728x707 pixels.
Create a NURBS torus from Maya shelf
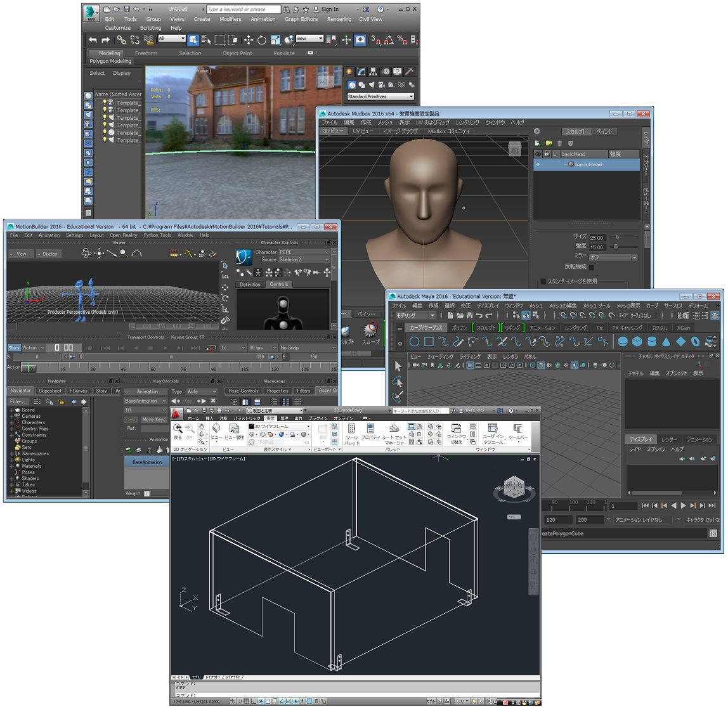click(x=695, y=342)
